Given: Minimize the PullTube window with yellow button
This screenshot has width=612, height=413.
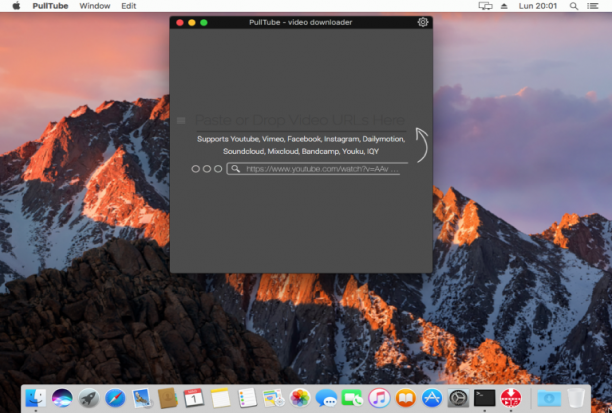Looking at the screenshot, I should click(x=192, y=23).
